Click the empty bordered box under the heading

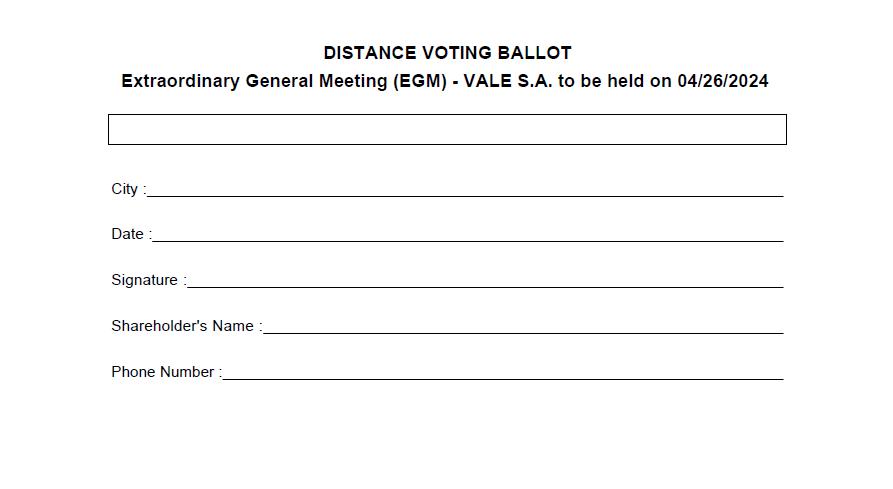point(447,130)
